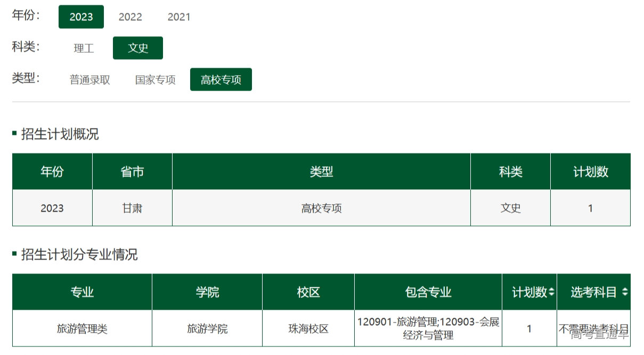The image size is (644, 355).
Task: Switch admission type to 普通录取
Action: click(89, 79)
